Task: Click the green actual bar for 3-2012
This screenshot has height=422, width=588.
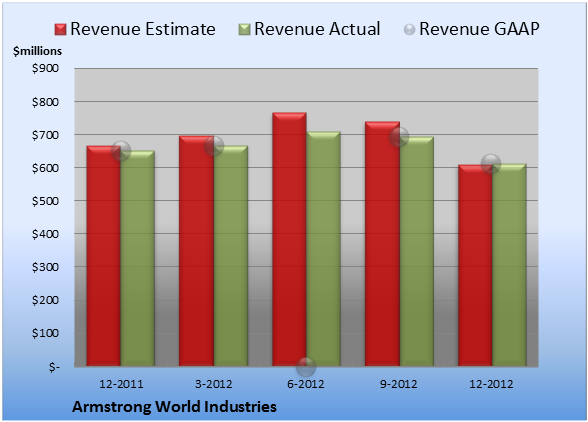Action: 231,256
